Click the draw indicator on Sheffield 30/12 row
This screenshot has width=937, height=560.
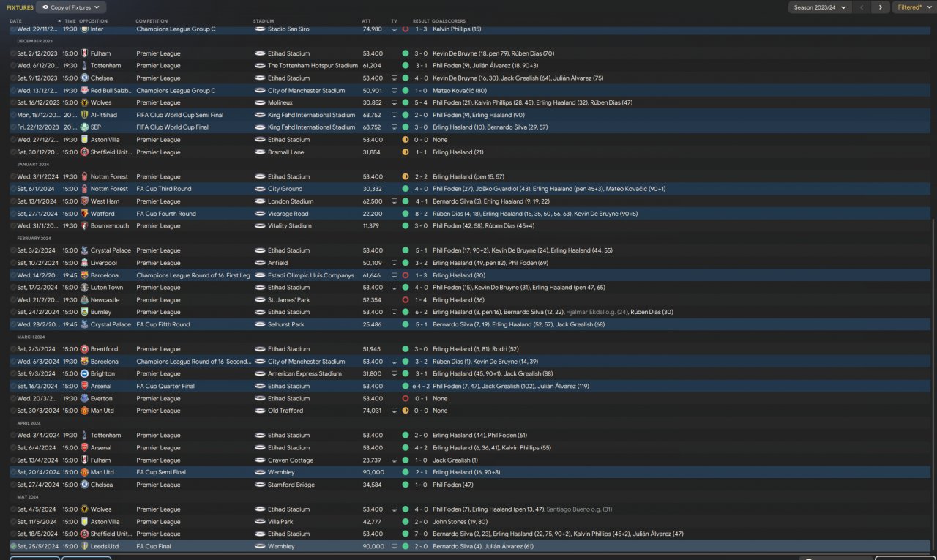coord(406,152)
